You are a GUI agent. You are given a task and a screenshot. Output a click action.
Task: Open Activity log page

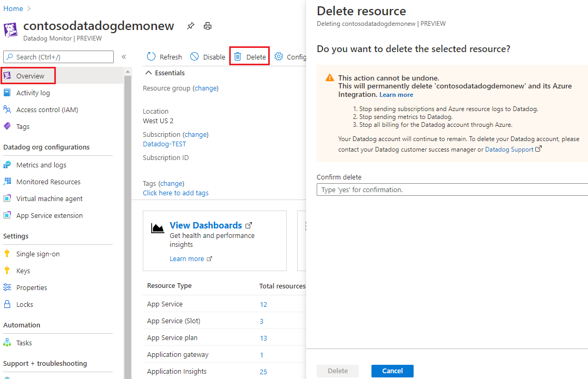coord(33,93)
